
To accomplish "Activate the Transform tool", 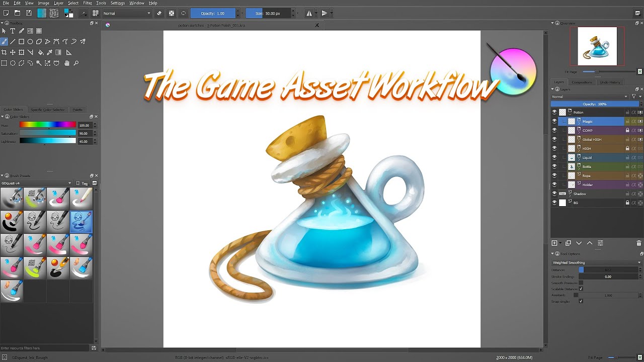I will tap(21, 53).
